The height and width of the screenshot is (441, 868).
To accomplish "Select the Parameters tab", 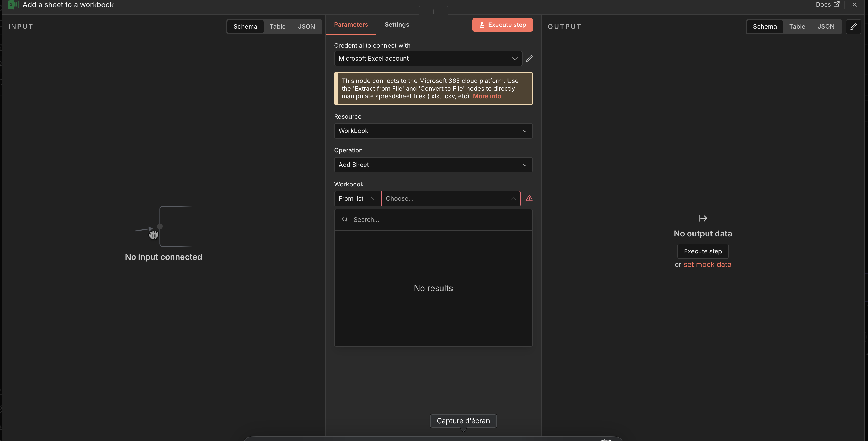I will pyautogui.click(x=351, y=25).
